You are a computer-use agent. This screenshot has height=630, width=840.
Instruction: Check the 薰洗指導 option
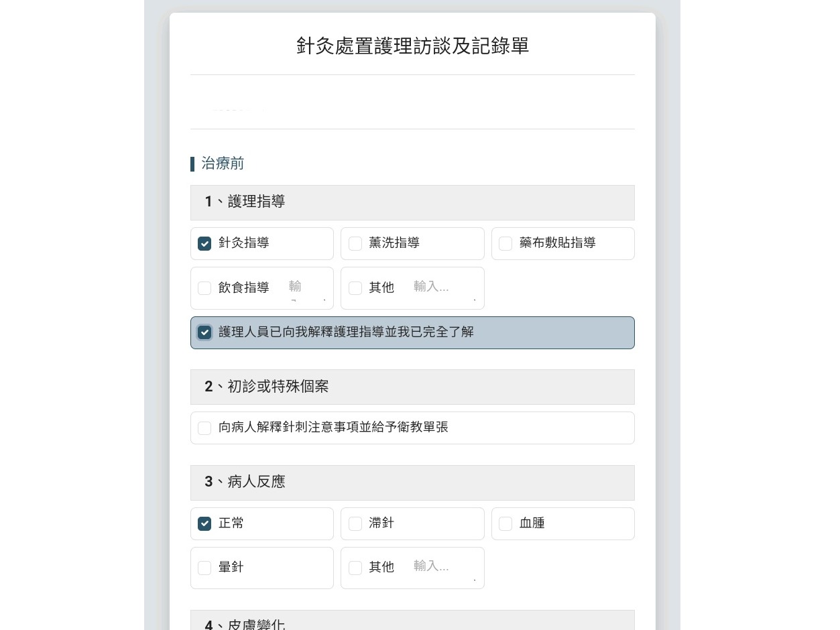[355, 243]
